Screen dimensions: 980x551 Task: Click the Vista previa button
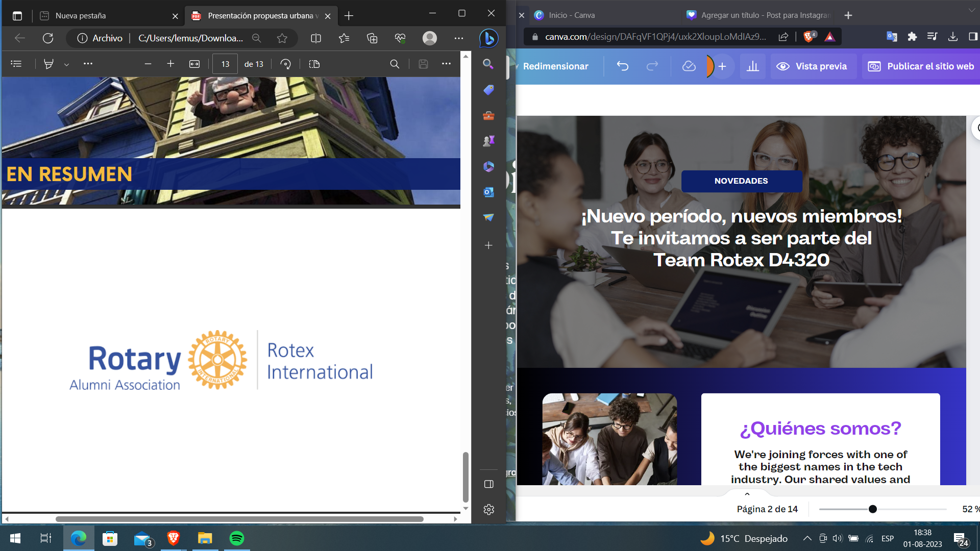click(812, 66)
